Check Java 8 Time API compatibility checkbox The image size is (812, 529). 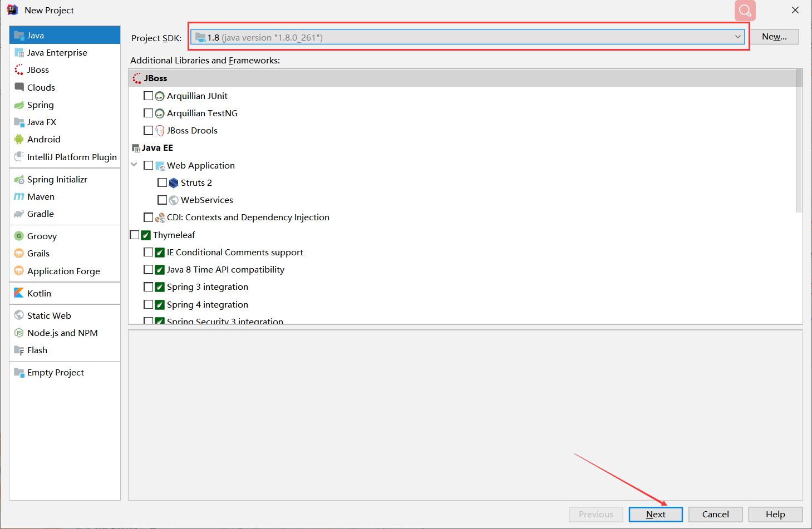pyautogui.click(x=148, y=269)
